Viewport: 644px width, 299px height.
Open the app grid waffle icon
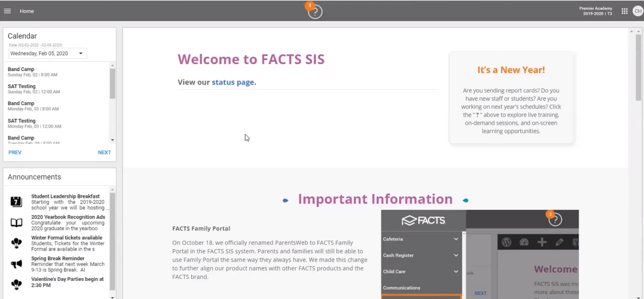pos(624,11)
